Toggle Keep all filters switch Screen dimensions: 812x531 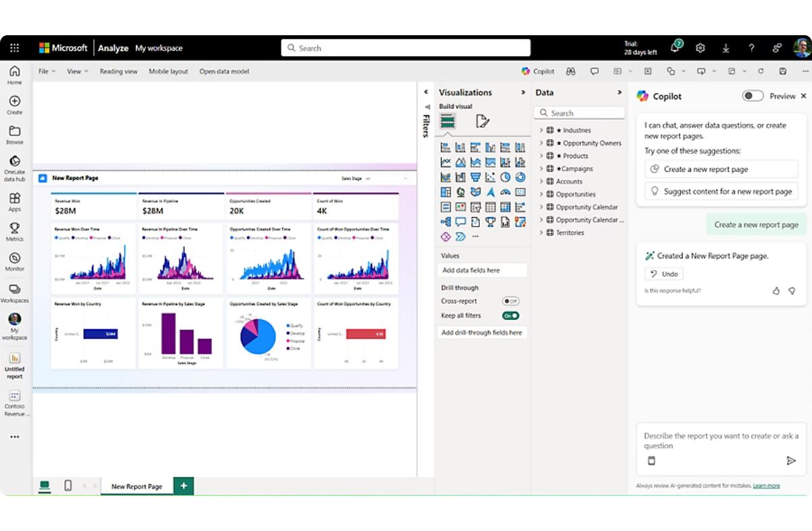click(x=510, y=316)
